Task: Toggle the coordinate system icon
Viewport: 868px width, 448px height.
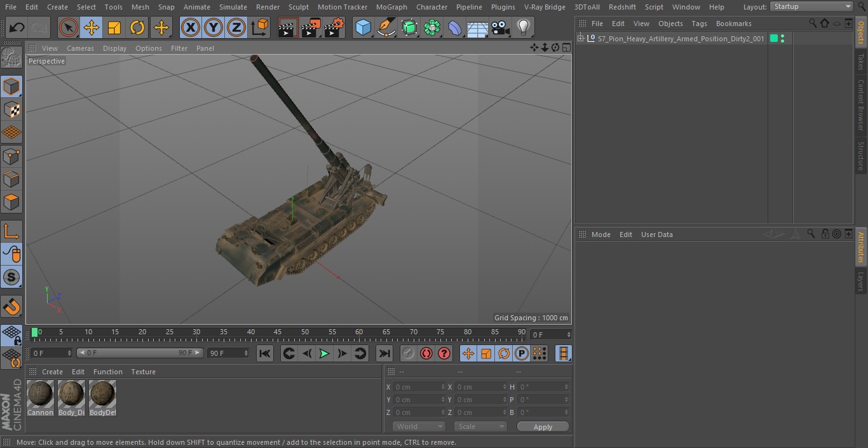Action: (260, 27)
